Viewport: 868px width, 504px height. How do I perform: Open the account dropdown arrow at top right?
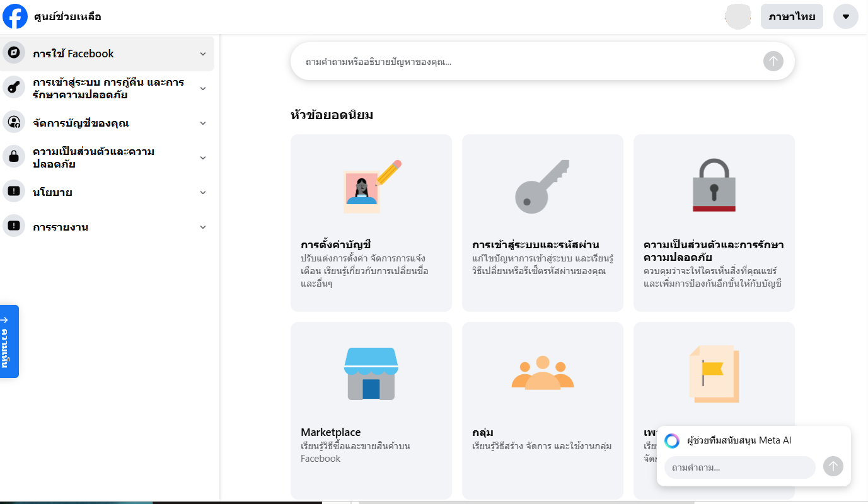pos(845,16)
